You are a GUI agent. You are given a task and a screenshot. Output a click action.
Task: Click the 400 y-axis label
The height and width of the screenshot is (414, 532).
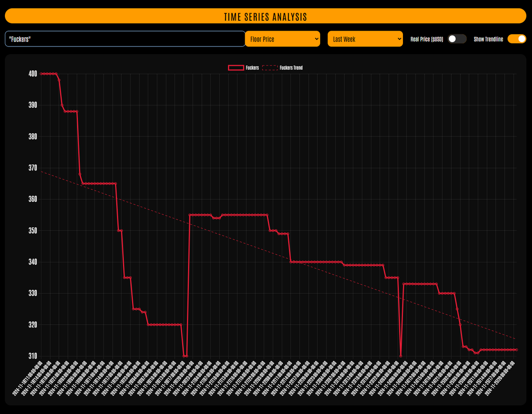32,74
